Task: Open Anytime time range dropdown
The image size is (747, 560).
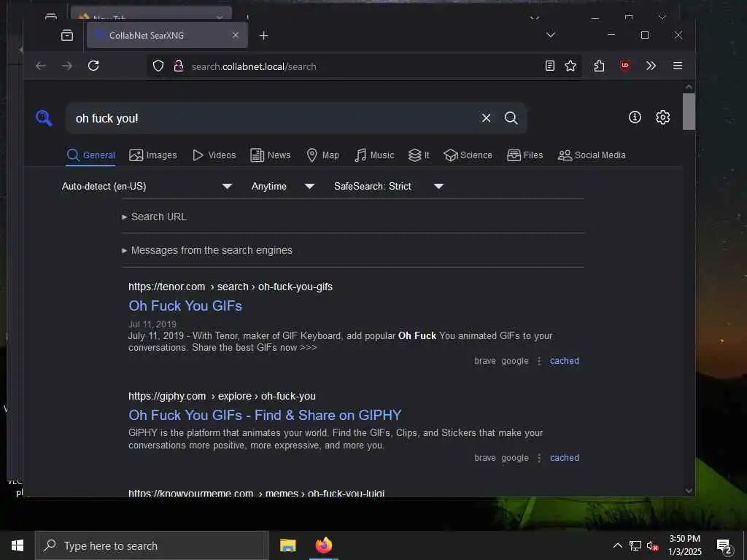Action: point(283,186)
